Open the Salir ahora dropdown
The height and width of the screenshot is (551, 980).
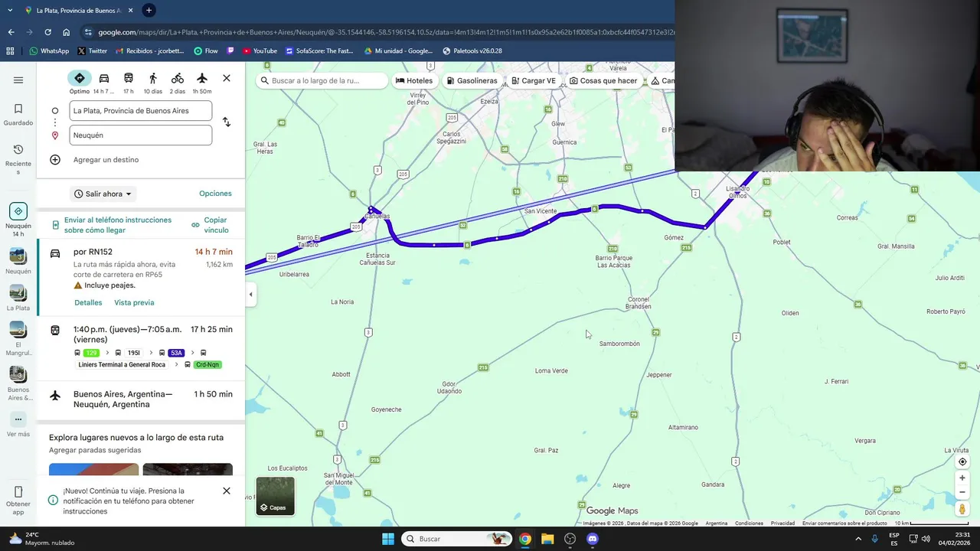(103, 194)
